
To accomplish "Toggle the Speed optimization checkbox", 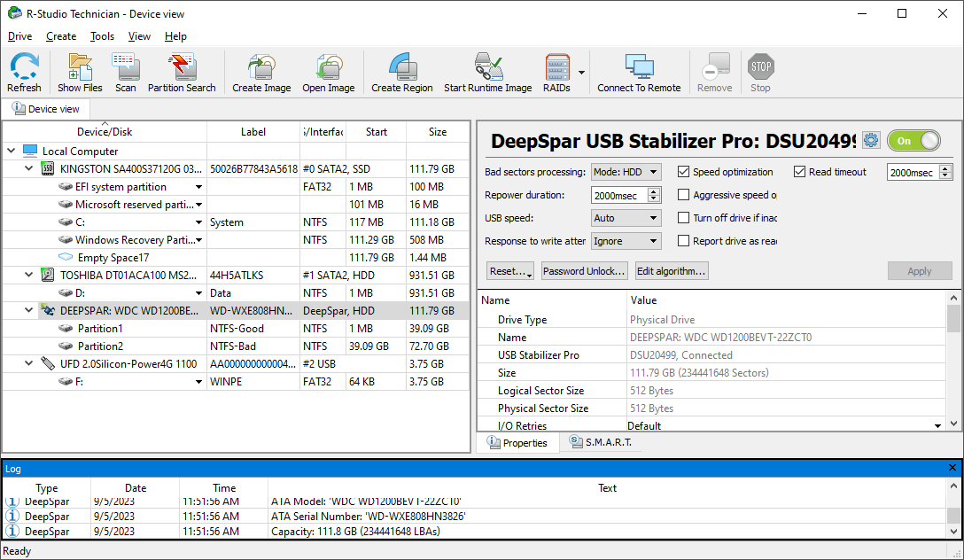I will click(683, 172).
